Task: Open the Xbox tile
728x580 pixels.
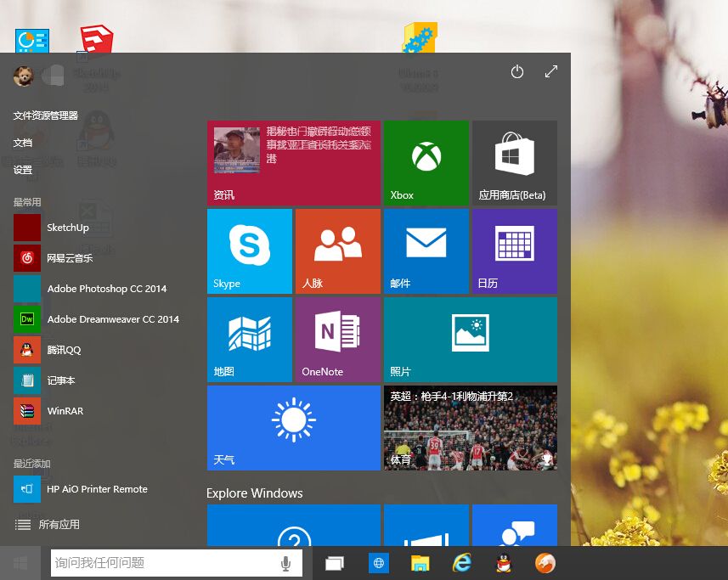Action: (x=426, y=163)
